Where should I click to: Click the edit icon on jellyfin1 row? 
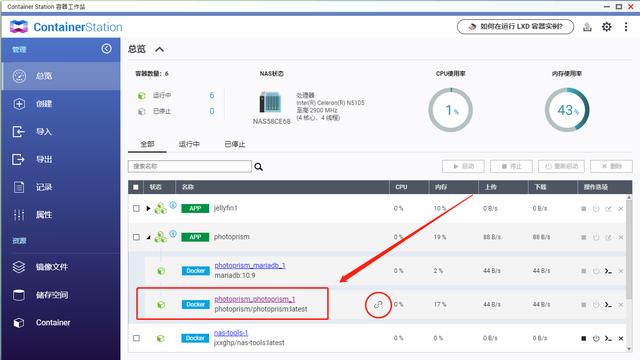pyautogui.click(x=608, y=209)
